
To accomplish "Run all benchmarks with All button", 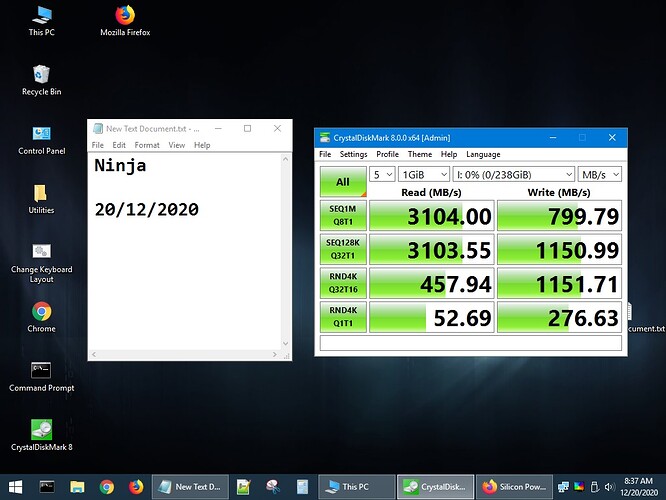I will 343,182.
